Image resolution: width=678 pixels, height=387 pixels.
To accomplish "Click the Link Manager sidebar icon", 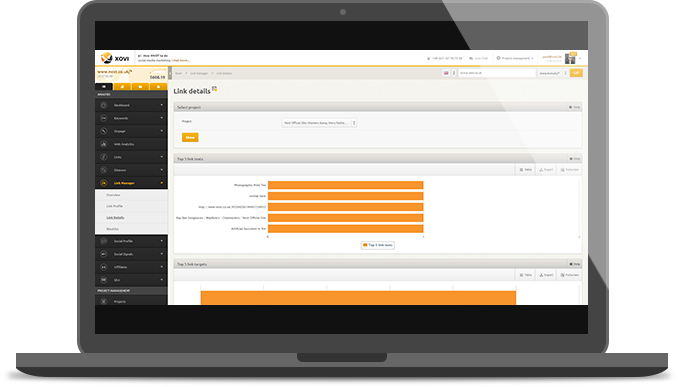I will (x=104, y=183).
